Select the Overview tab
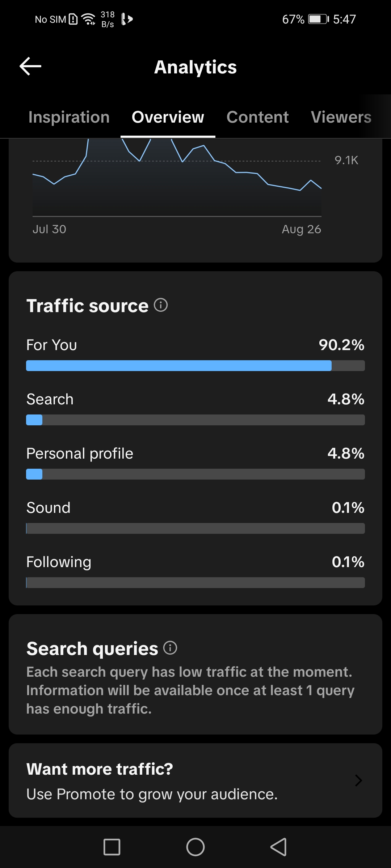 168,117
